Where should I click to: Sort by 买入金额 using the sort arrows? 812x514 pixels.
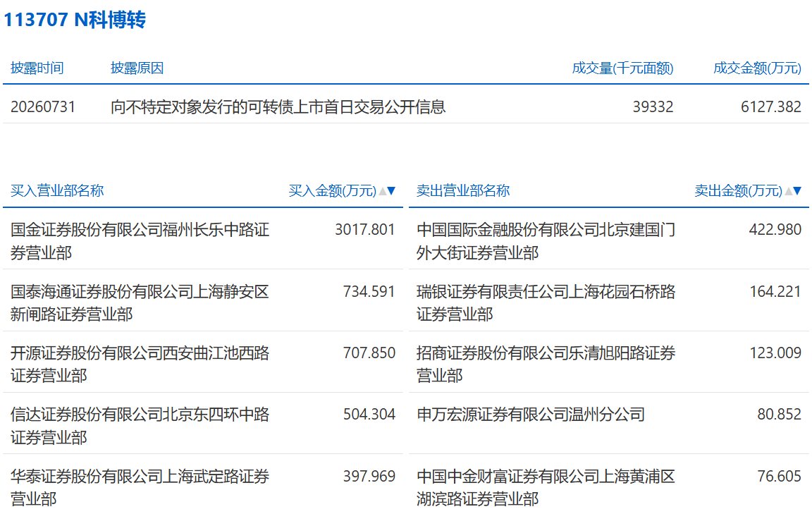[388, 191]
